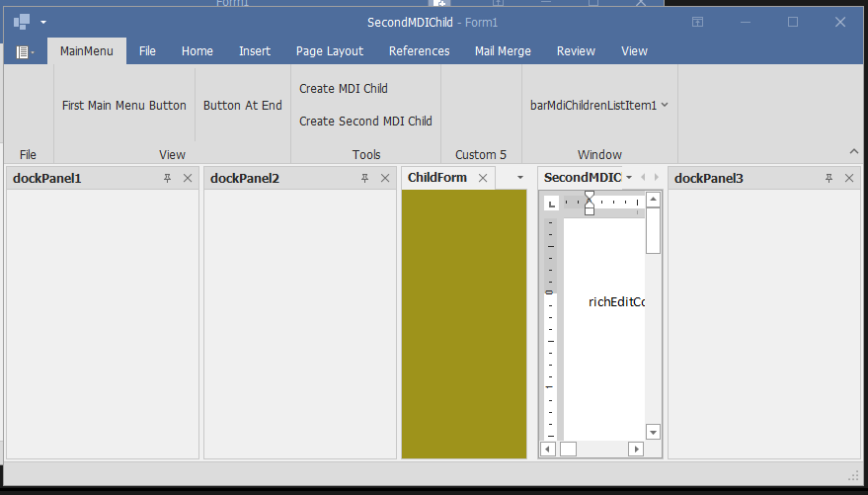Click the resize grip in status bar corner
Screen dimensions: 868x495
[853, 475]
